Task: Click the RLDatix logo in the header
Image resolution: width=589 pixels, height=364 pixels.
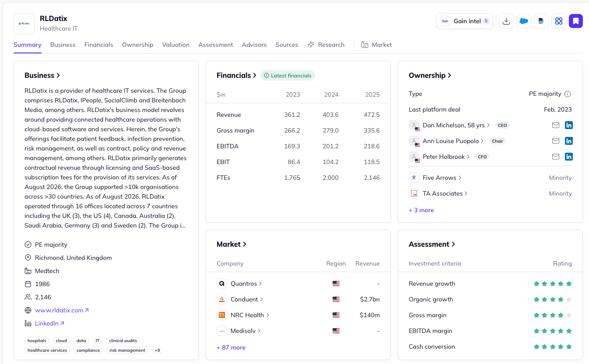Action: pyautogui.click(x=24, y=24)
